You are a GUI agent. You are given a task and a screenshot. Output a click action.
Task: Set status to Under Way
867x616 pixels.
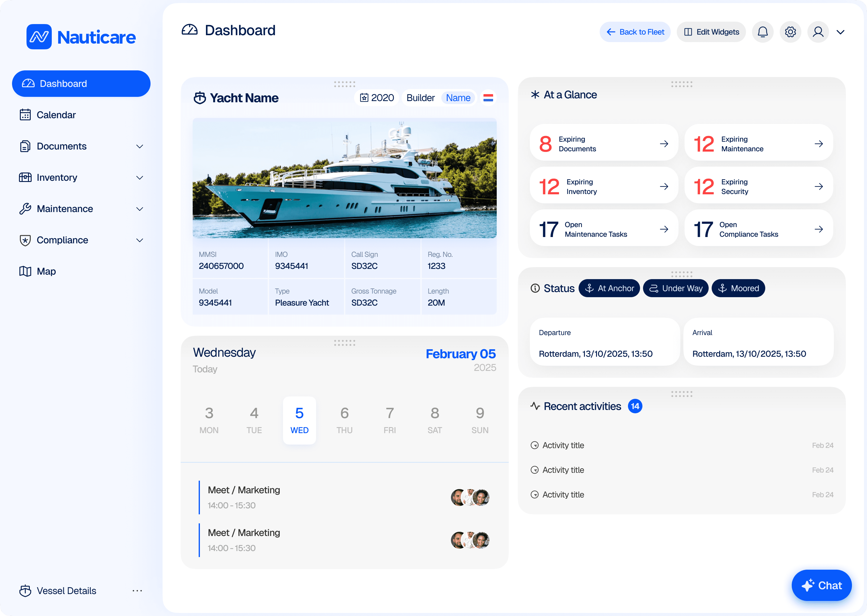pyautogui.click(x=675, y=288)
